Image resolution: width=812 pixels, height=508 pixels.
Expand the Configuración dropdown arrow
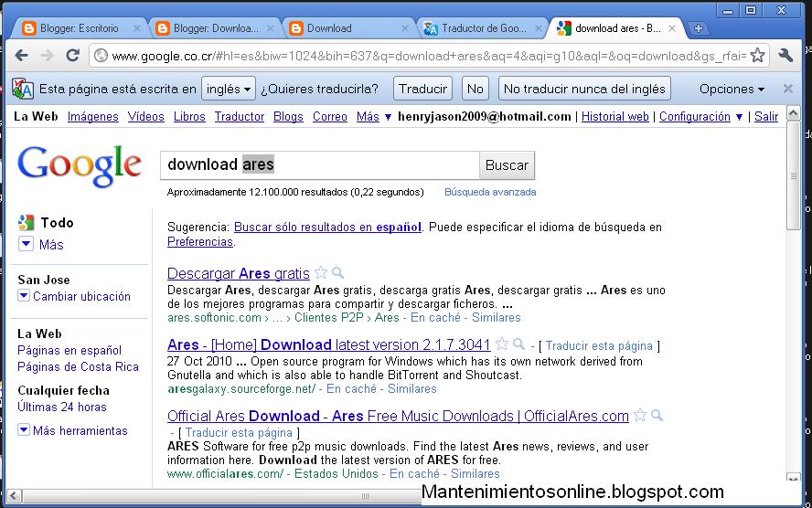pos(739,118)
